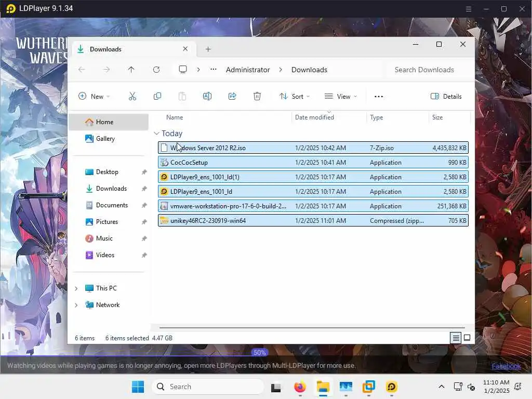
Task: Show hidden system tray icons
Action: [442, 387]
